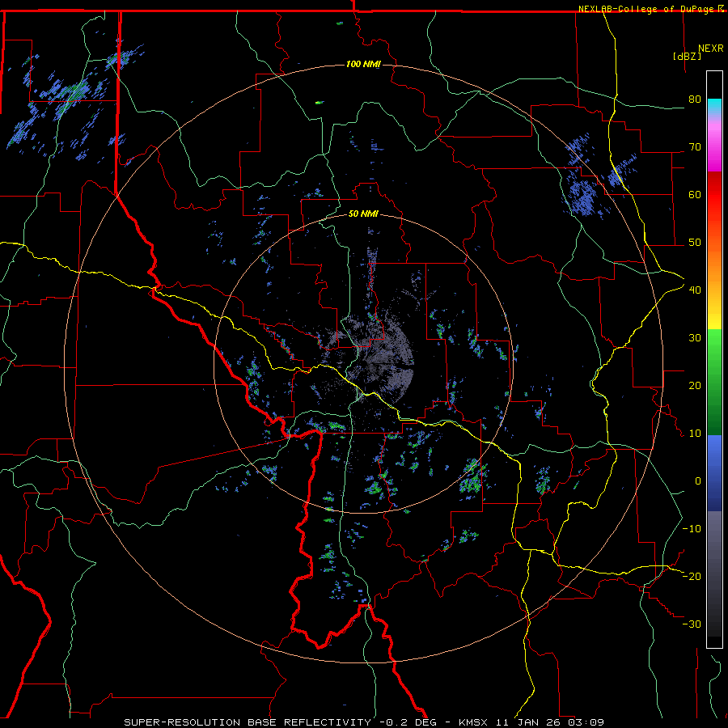Viewport: 728px width, 728px height.
Task: Click the 100 NMI range ring label
Action: pyautogui.click(x=363, y=64)
